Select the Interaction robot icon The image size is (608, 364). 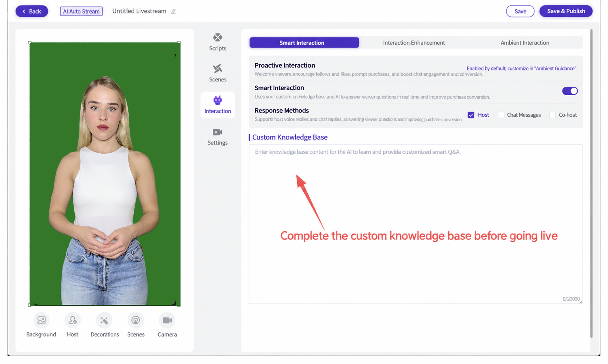pyautogui.click(x=218, y=100)
